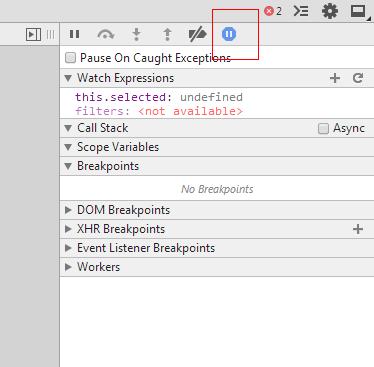Change the dock side icon
Image resolution: width=374 pixels, height=367 pixels.
click(x=359, y=11)
